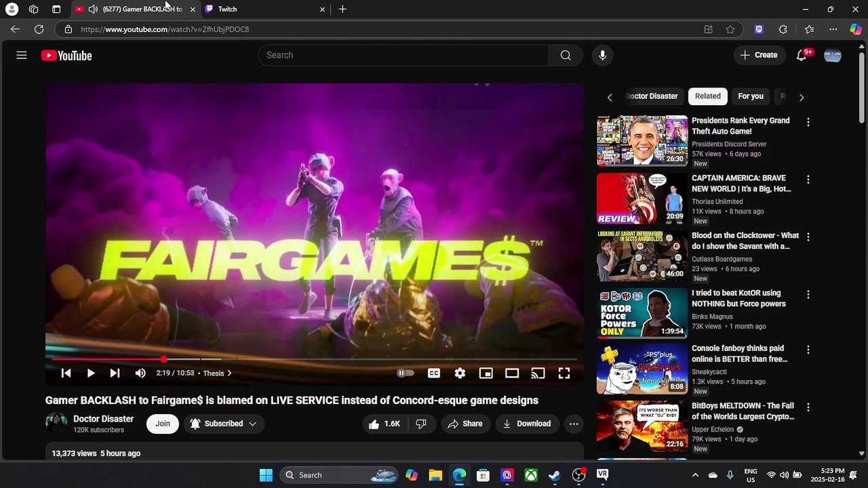The image size is (868, 488).
Task: Click the address bar URL
Action: click(x=165, y=29)
